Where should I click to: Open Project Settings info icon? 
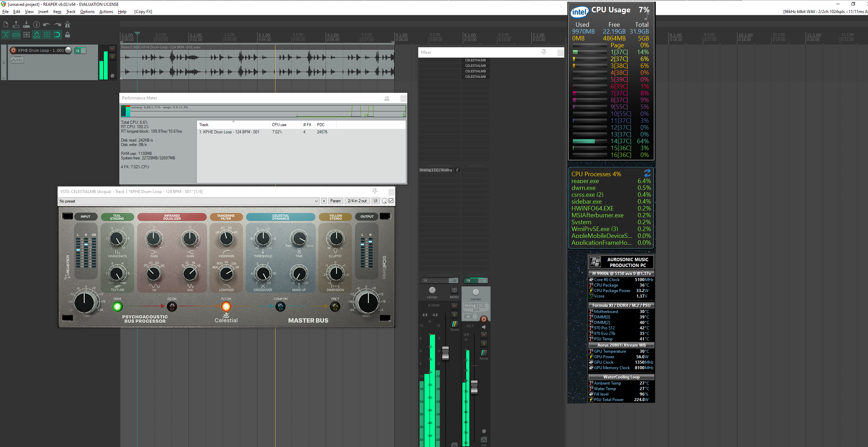36,24
